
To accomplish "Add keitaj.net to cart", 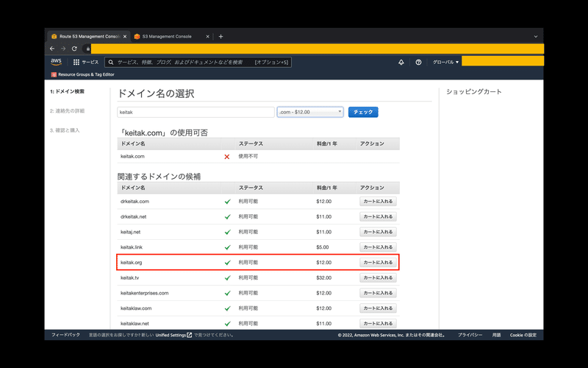I will point(378,232).
